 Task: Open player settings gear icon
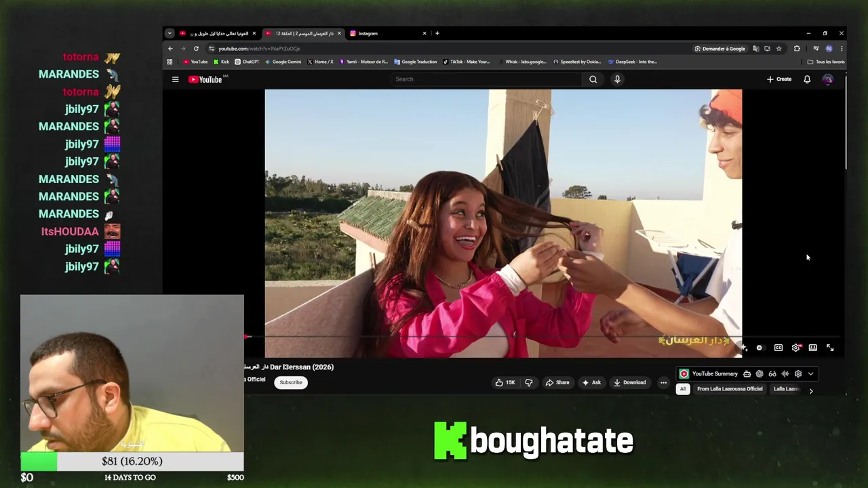(x=795, y=348)
